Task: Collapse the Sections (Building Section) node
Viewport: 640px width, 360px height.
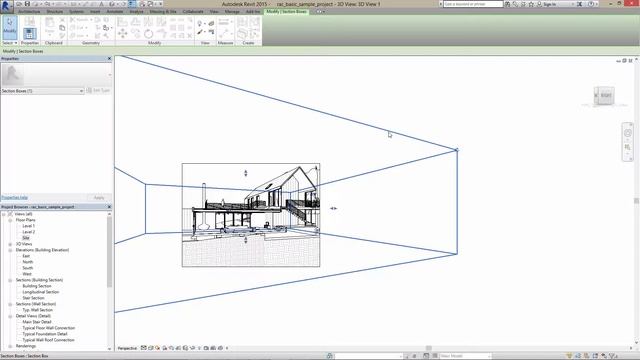Action: click(10, 280)
